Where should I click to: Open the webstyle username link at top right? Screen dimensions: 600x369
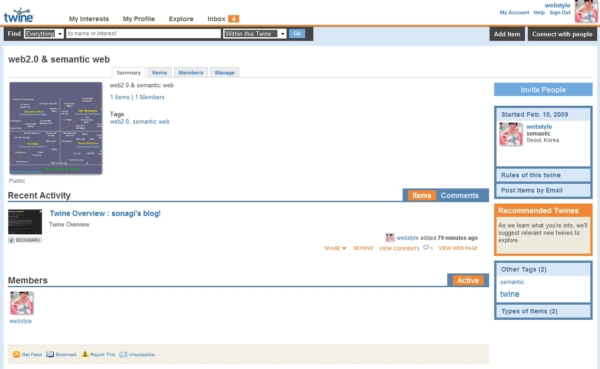[x=557, y=5]
